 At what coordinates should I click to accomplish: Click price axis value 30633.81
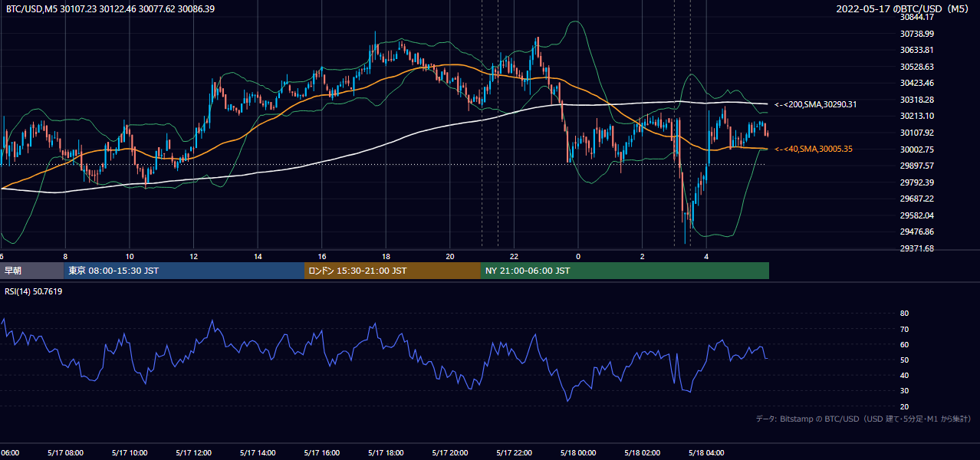(x=917, y=50)
